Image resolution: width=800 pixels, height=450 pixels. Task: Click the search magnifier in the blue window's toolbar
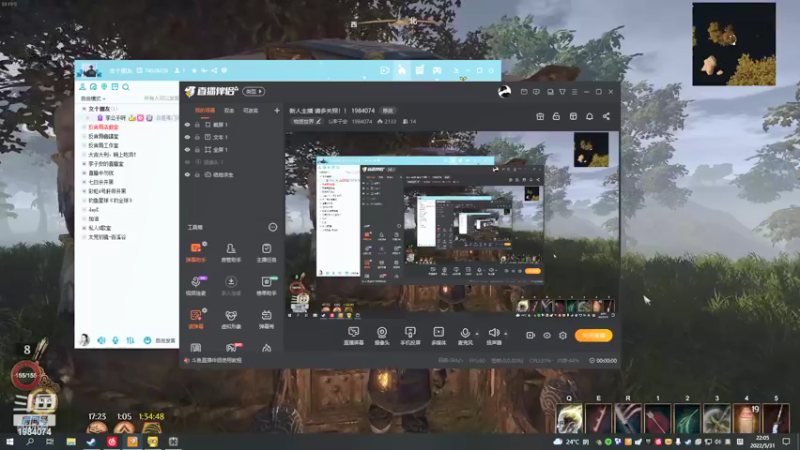(x=126, y=87)
